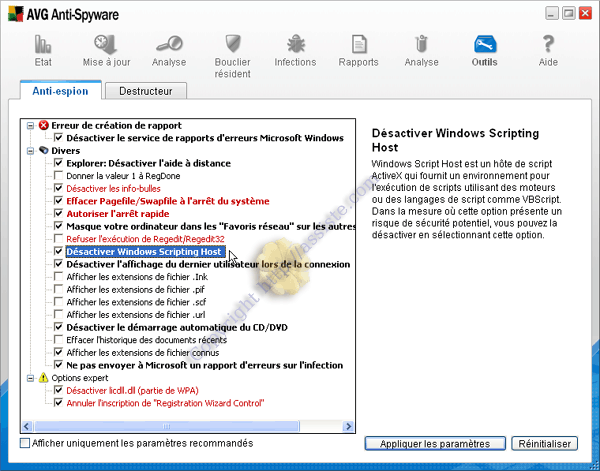The width and height of the screenshot is (600, 471).
Task: Check Afficher les extensions de fichier .lnk
Action: [x=58, y=277]
